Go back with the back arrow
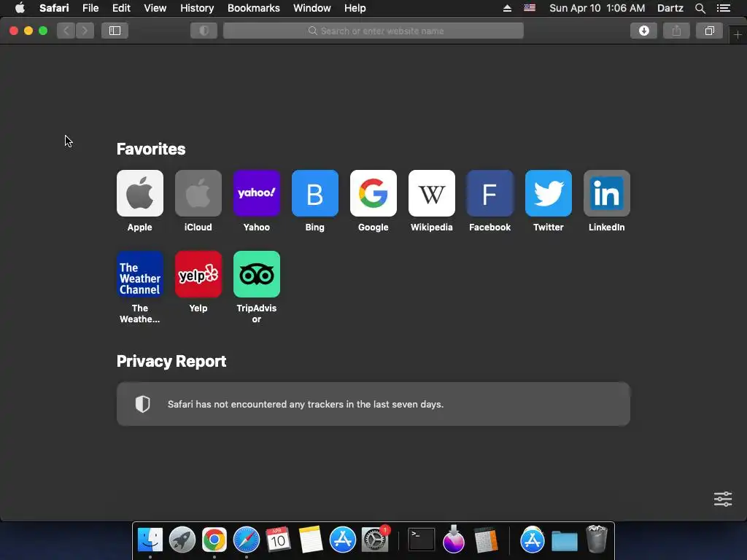Viewport: 747px width, 560px height. click(66, 31)
